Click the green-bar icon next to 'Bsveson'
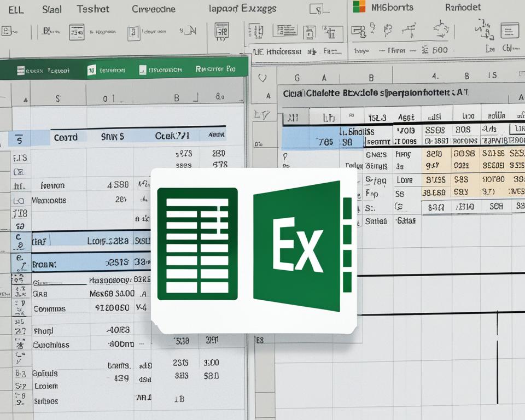Image resolution: width=525 pixels, height=420 pixels. tap(91, 70)
